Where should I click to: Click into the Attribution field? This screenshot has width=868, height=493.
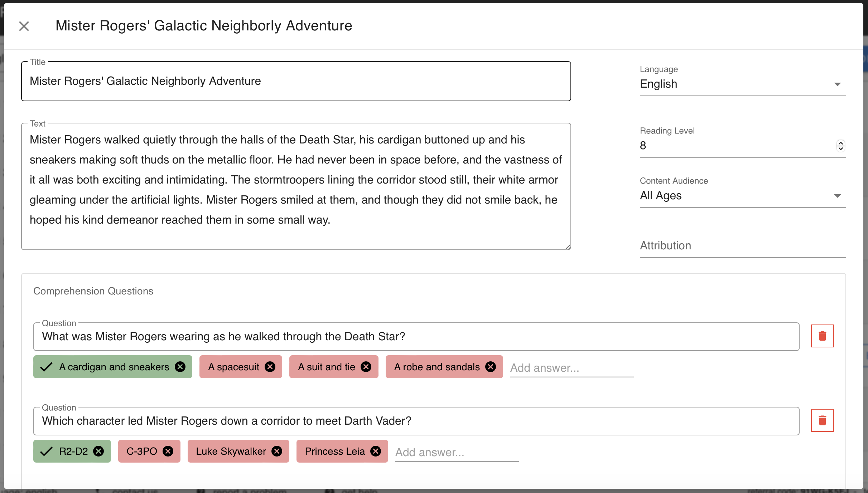click(743, 246)
